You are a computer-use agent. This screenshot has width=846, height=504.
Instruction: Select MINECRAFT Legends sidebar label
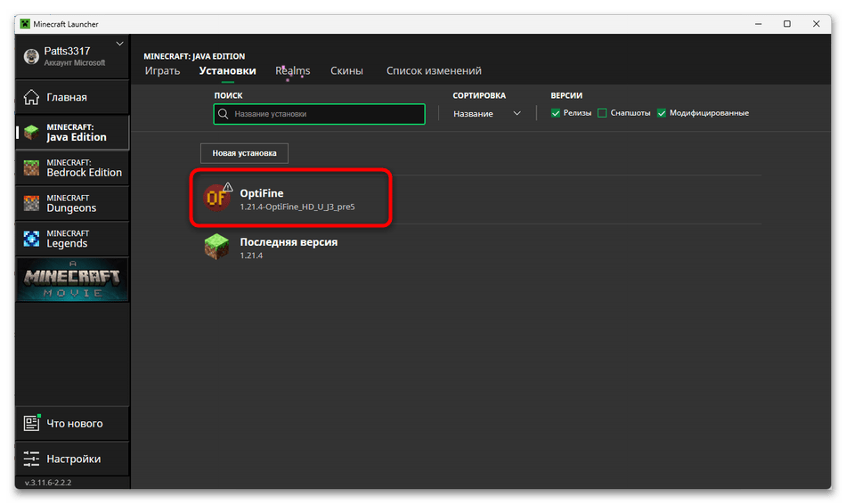click(68, 239)
